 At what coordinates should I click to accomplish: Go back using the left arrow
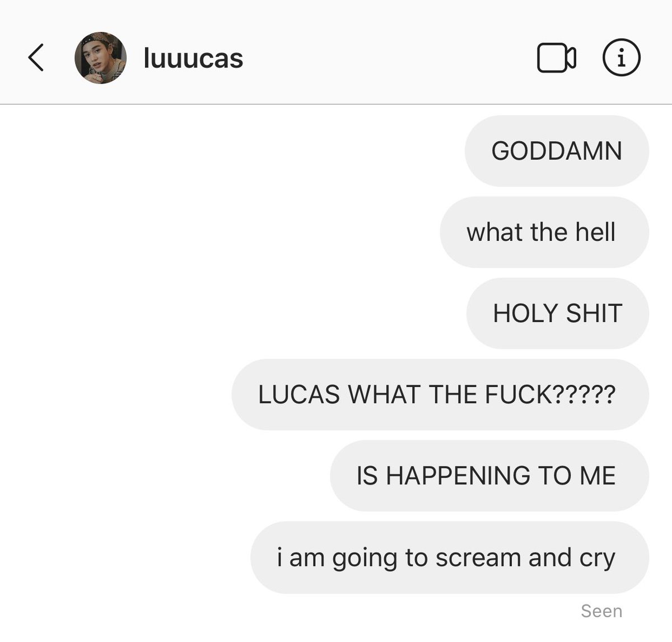point(36,58)
